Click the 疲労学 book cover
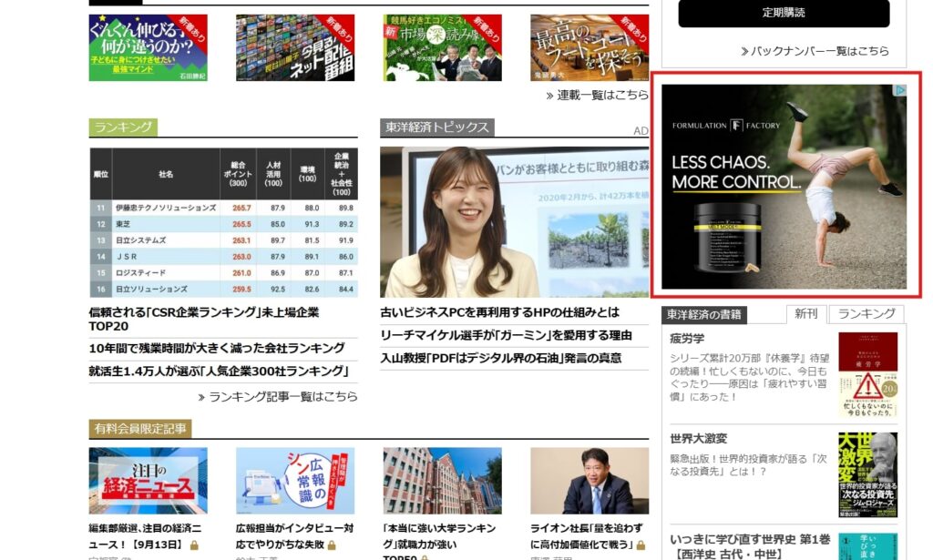The height and width of the screenshot is (560, 933). [867, 374]
